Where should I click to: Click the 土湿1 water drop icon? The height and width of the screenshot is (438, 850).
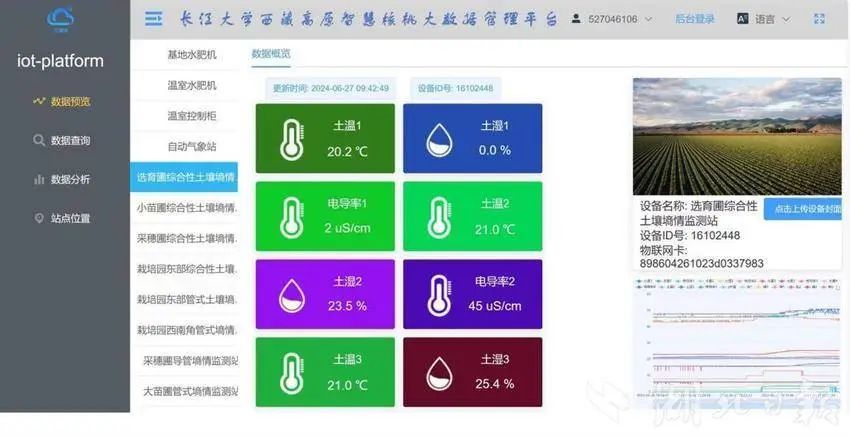pyautogui.click(x=438, y=138)
